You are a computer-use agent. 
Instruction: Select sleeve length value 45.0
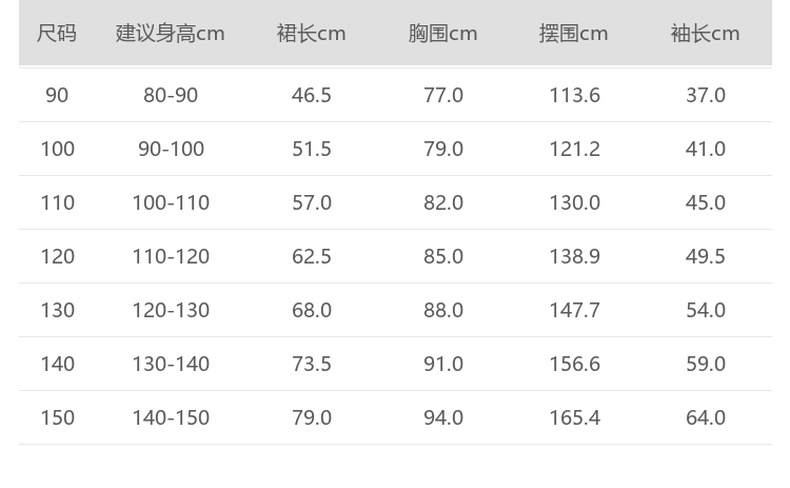point(705,203)
